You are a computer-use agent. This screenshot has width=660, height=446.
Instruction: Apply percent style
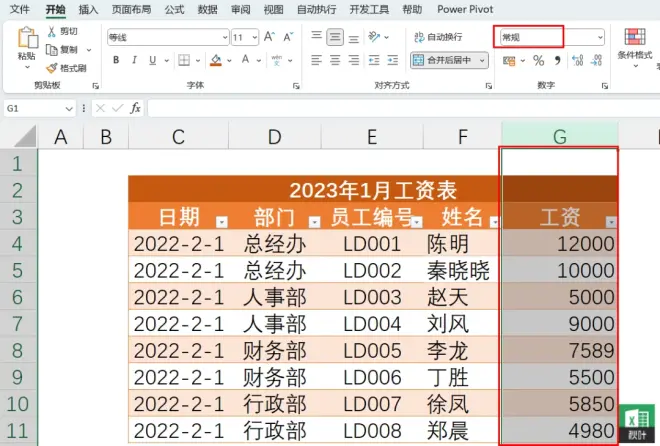(x=538, y=61)
